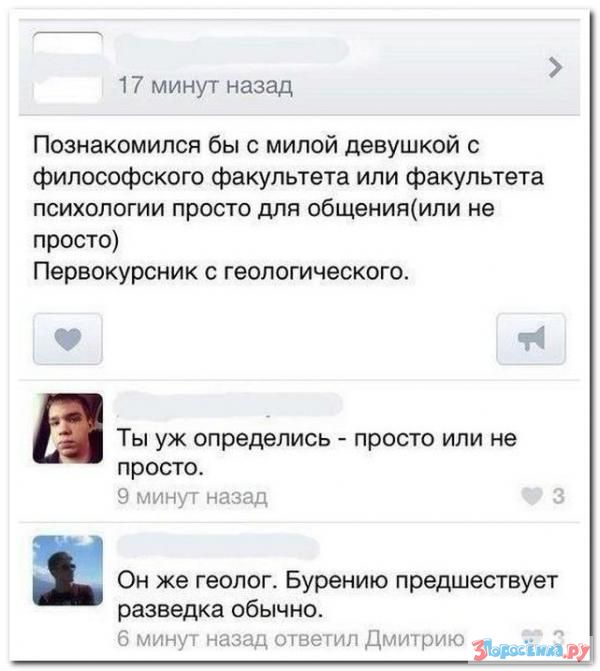The width and height of the screenshot is (600, 671).
Task: Like the post with the heart button
Action: (68, 339)
